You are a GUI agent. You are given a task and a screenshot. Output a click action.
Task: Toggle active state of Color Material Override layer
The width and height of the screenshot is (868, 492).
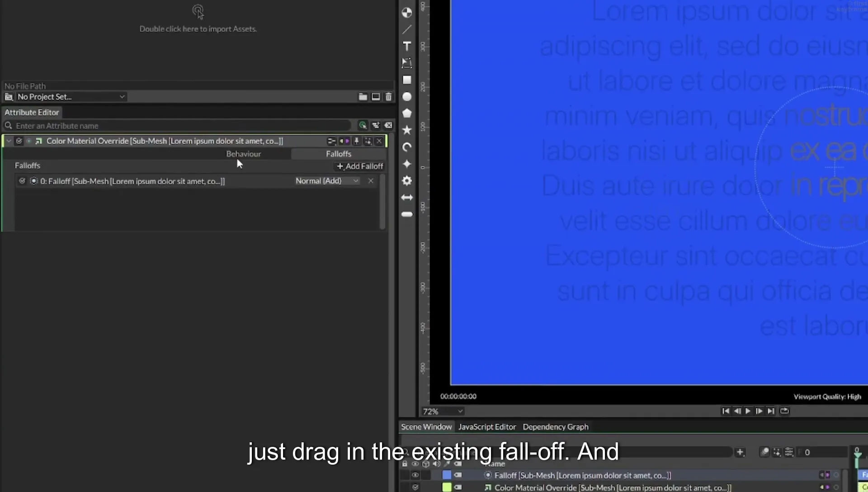415,487
